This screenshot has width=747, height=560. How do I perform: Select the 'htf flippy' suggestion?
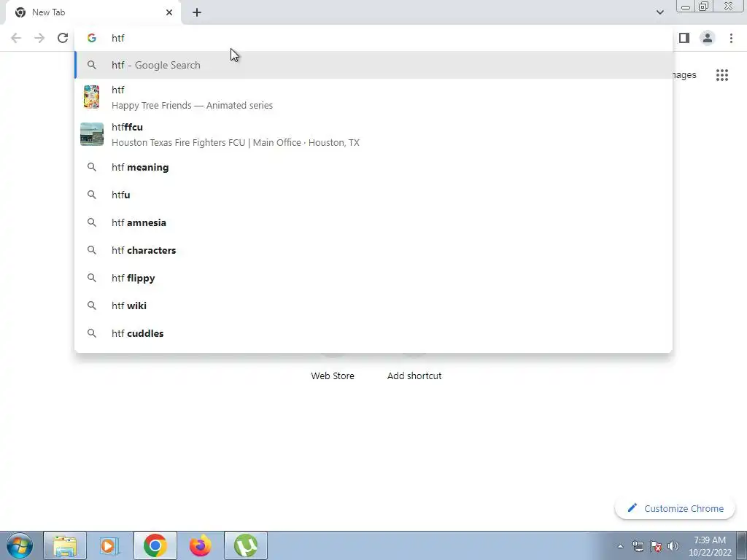point(373,278)
